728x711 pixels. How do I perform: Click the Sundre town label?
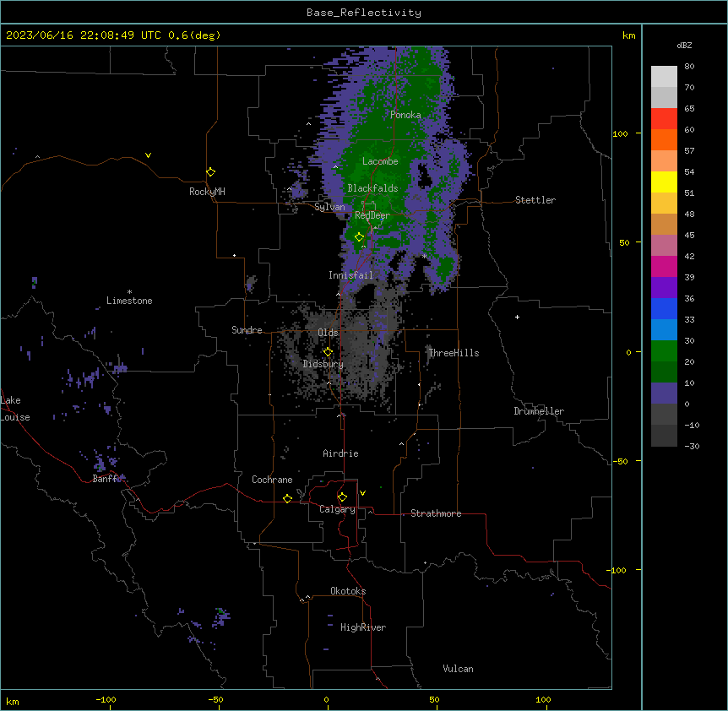pyautogui.click(x=247, y=330)
